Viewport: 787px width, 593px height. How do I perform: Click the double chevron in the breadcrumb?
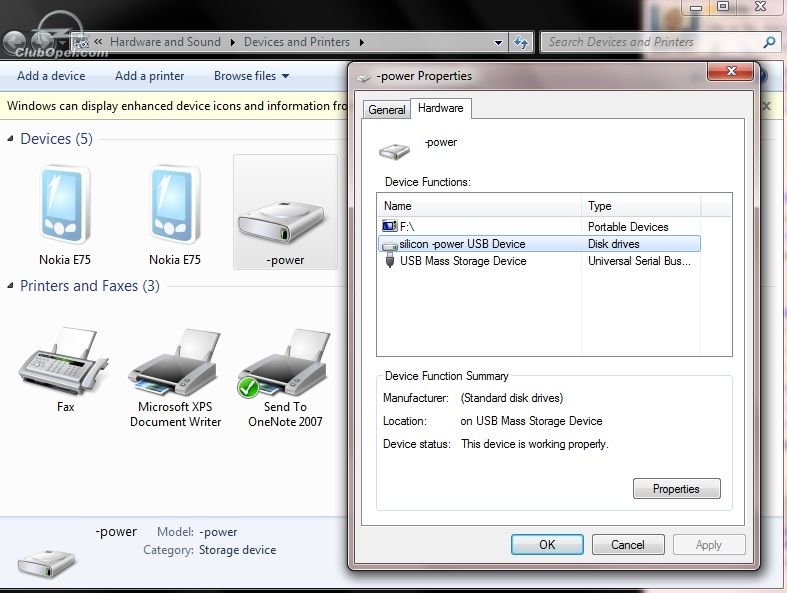coord(98,41)
